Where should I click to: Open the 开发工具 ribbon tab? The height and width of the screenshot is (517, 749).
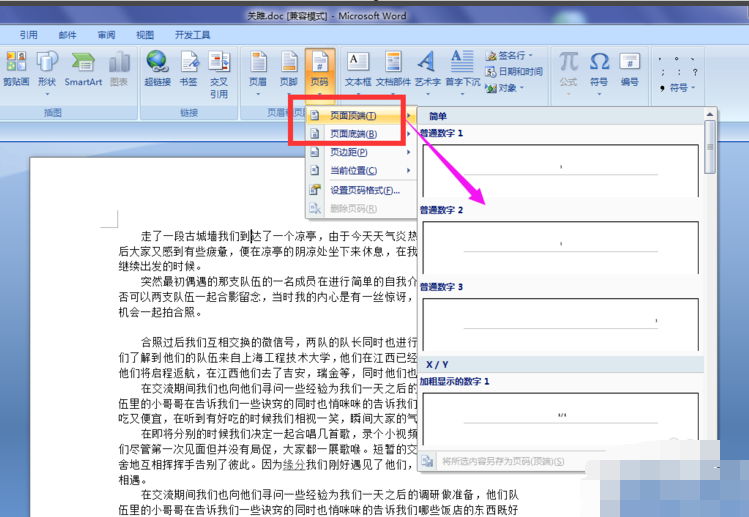(192, 35)
